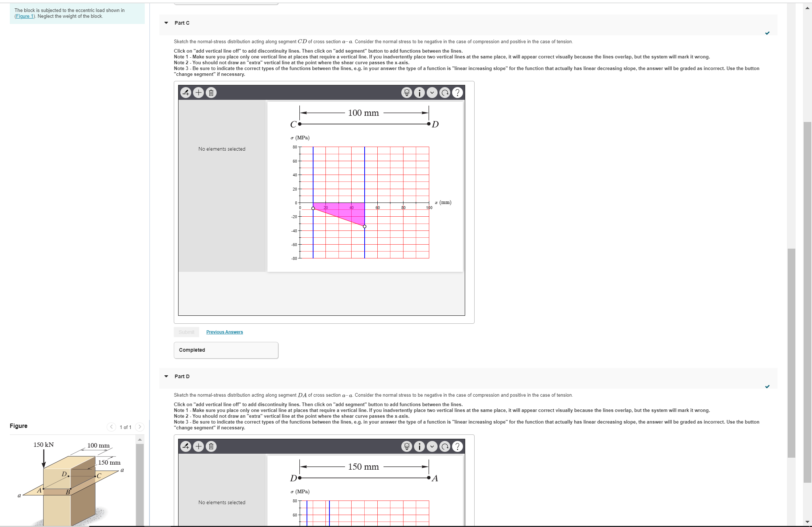Click the previous figure arrow button
Image resolution: width=812 pixels, height=527 pixels.
click(111, 427)
